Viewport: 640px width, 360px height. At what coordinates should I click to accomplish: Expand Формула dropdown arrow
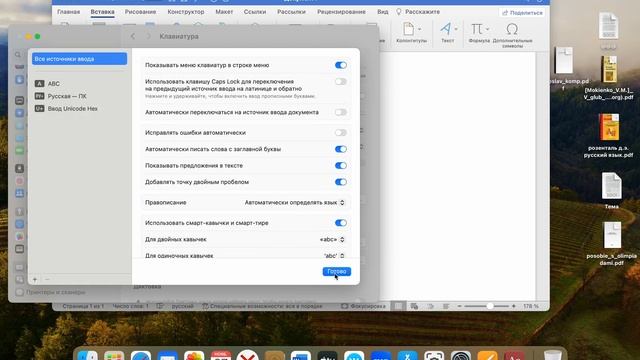coord(487,29)
